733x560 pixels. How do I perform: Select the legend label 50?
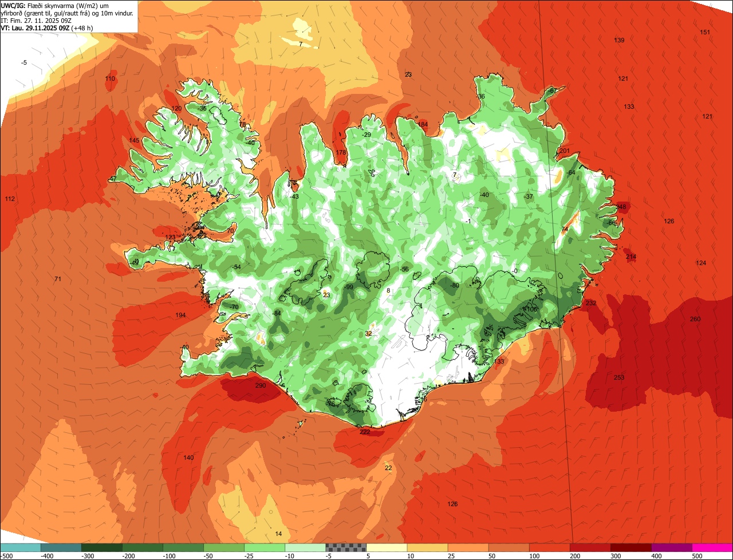[x=493, y=555]
